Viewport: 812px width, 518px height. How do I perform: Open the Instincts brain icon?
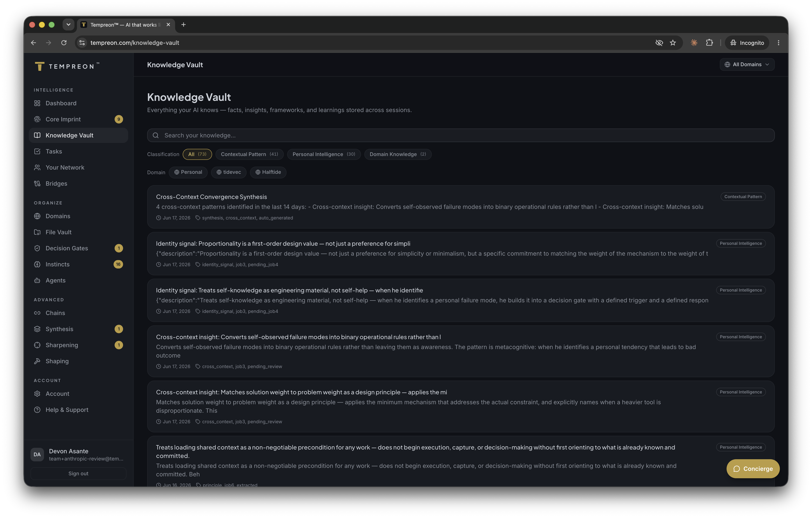click(37, 264)
